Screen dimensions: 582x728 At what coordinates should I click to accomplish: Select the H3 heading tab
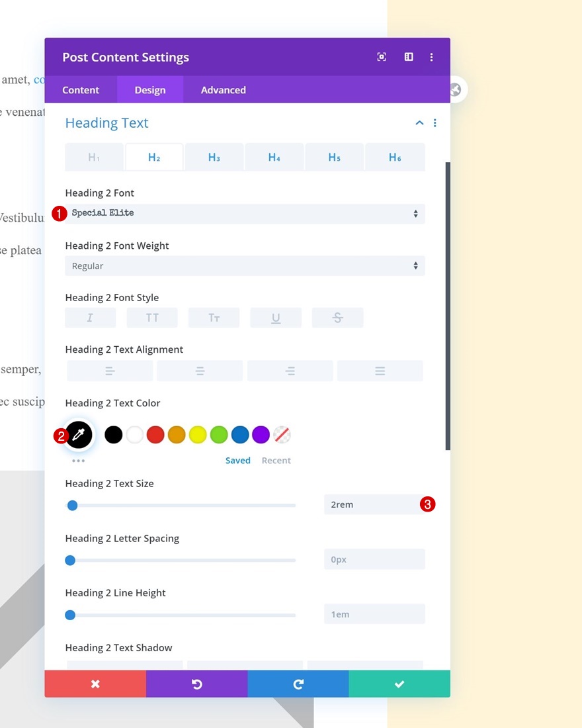214,158
